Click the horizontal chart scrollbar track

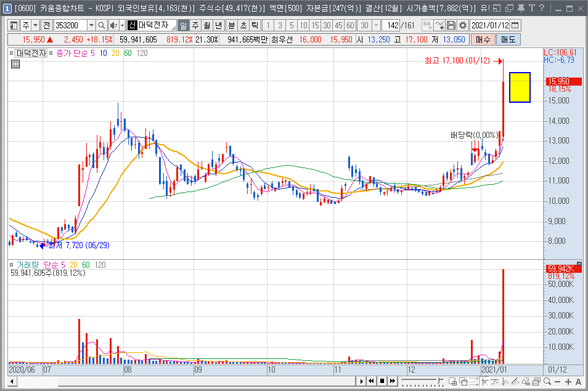(x=186, y=381)
